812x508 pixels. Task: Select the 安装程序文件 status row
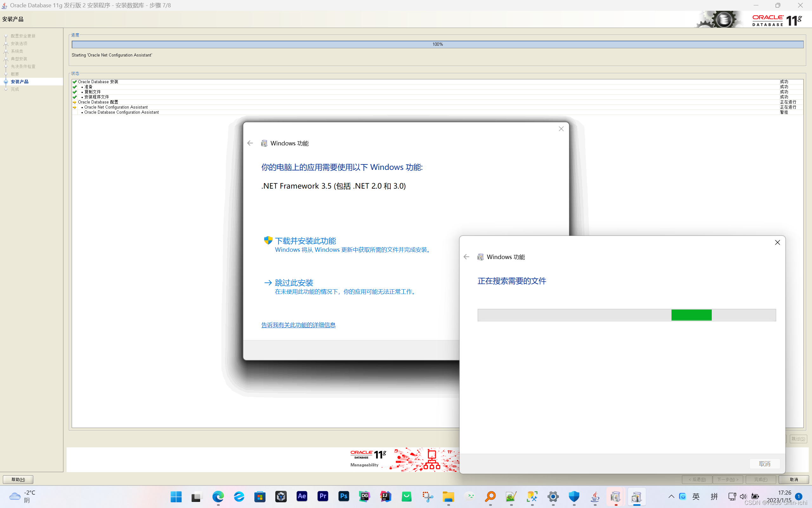pyautogui.click(x=437, y=97)
